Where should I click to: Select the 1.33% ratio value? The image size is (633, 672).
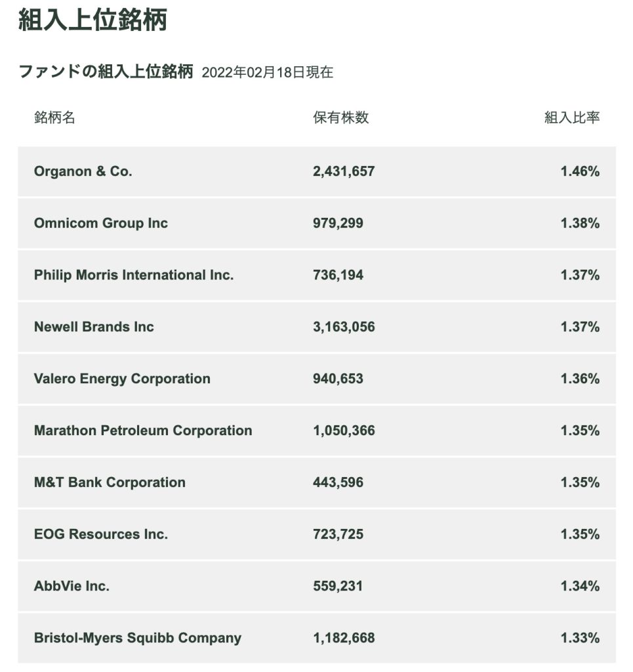[x=580, y=638]
